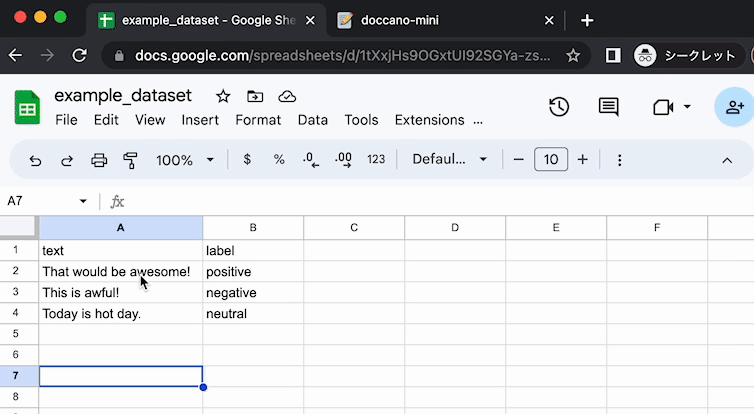Activate the paint format roller tool
The height and width of the screenshot is (414, 754).
[130, 160]
